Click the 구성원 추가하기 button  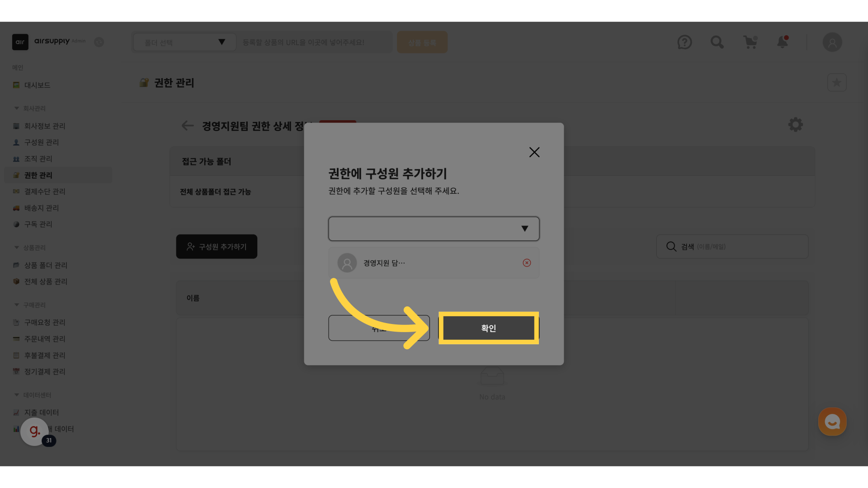point(217,247)
